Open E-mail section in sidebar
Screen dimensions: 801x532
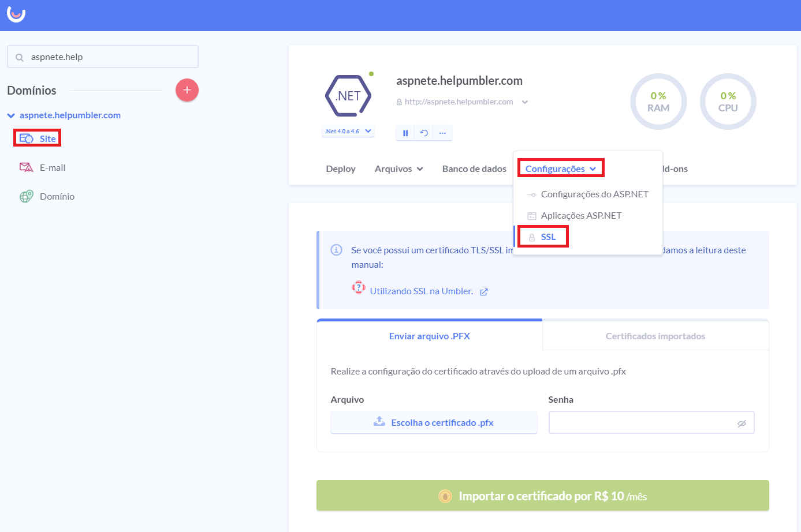click(x=52, y=168)
